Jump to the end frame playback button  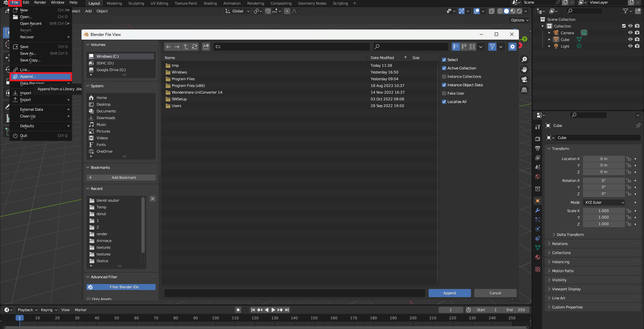click(x=287, y=310)
